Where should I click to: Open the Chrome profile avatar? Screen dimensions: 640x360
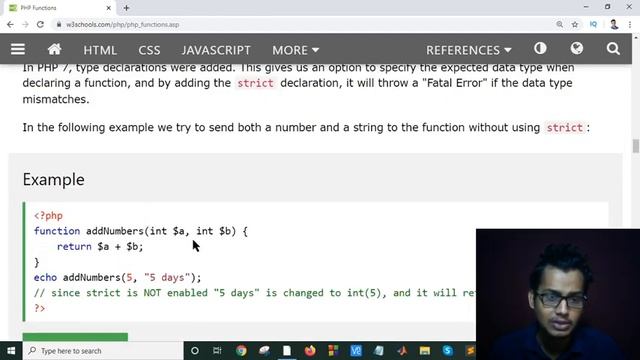(614, 24)
